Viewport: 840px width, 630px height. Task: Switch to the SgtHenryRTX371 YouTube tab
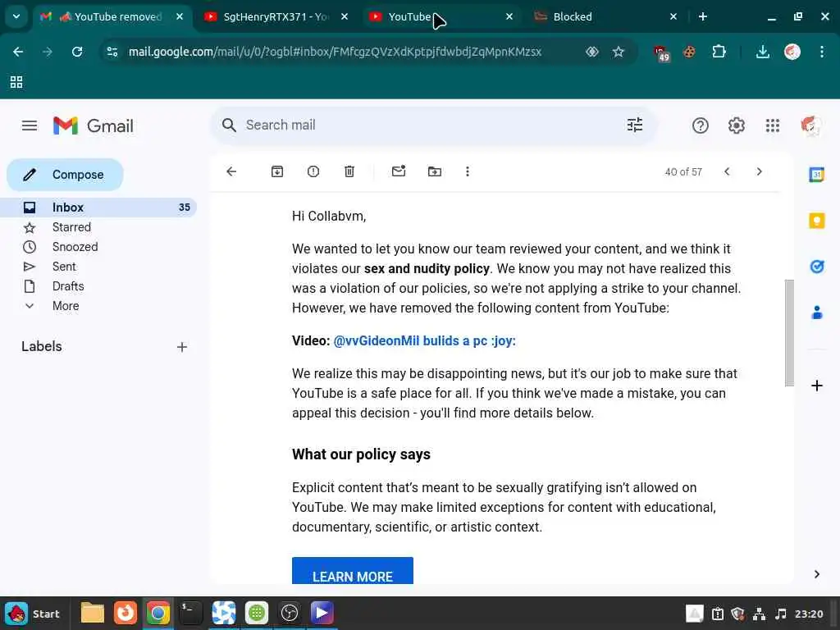[276, 16]
